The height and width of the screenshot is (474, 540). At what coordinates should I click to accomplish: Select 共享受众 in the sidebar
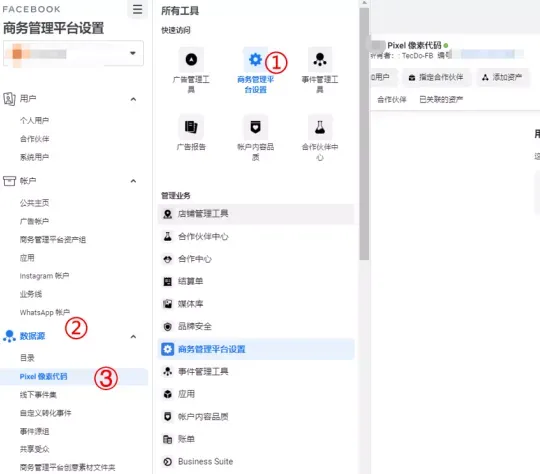click(x=34, y=449)
